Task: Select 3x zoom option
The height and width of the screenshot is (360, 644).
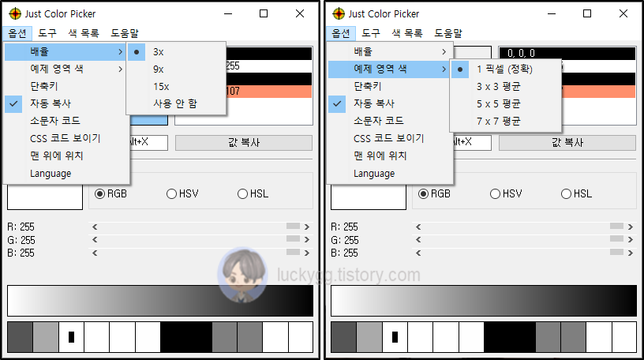Action: [177, 52]
